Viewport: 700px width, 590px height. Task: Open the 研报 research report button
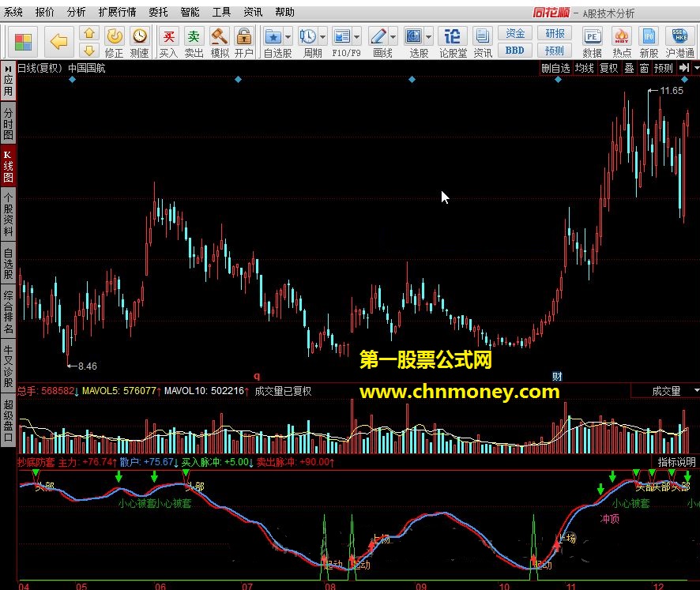555,33
